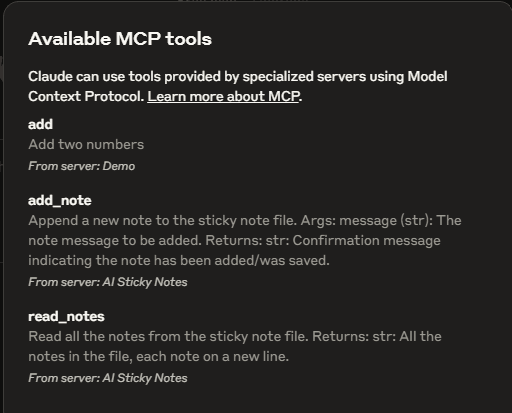Image resolution: width=512 pixels, height=413 pixels.
Task: Click From server label under read_notes
Action: (x=108, y=378)
